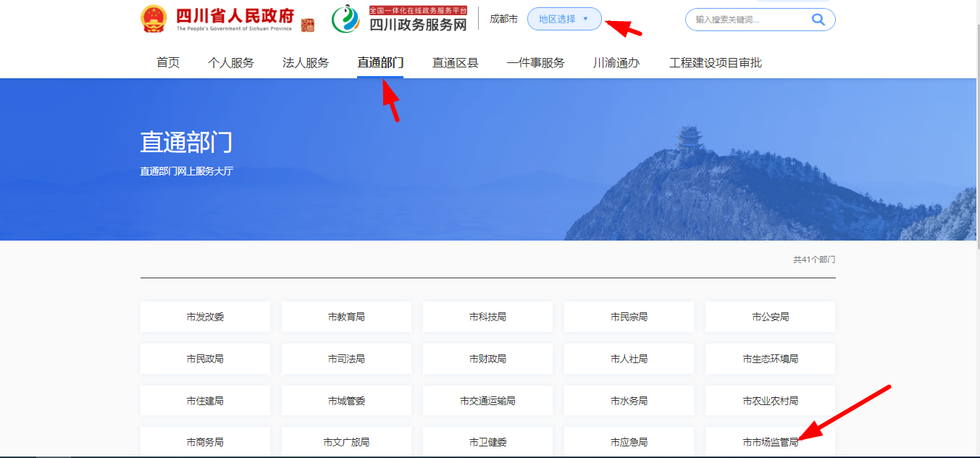980x458 pixels.
Task: Switch to the 直通区县 tab
Action: (456, 63)
